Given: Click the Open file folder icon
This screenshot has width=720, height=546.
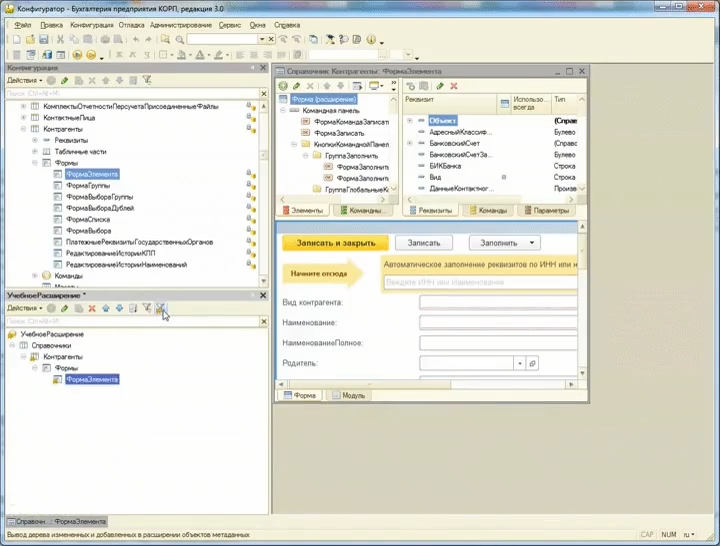Looking at the screenshot, I should tap(30, 39).
